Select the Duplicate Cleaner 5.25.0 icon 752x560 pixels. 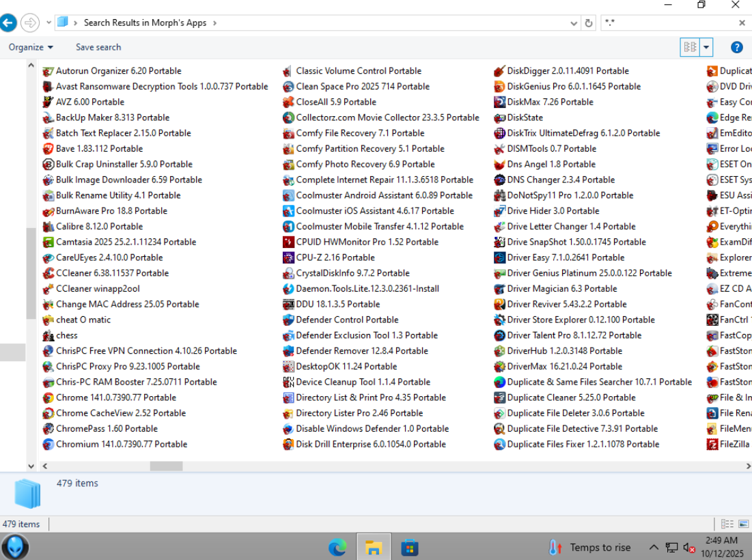(x=499, y=397)
